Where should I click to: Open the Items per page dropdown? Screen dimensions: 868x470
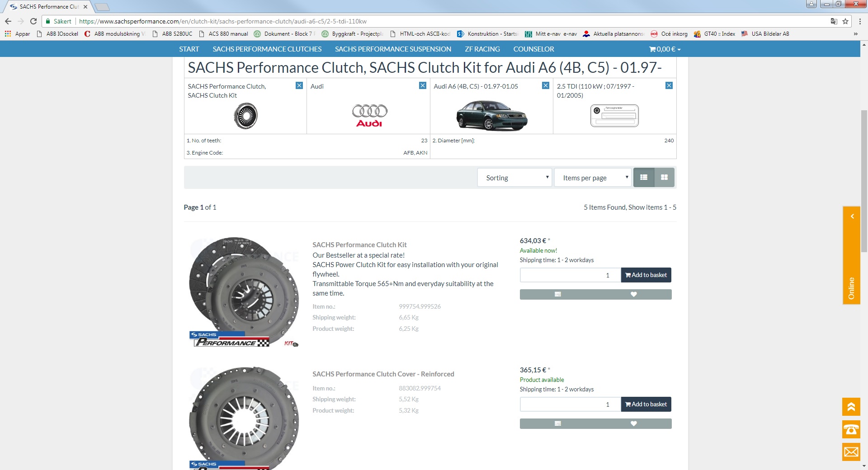593,178
